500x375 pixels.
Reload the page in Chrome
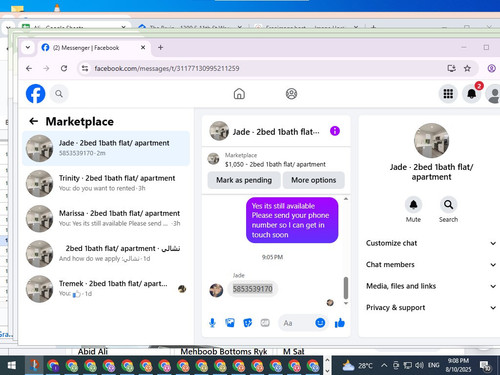click(64, 68)
